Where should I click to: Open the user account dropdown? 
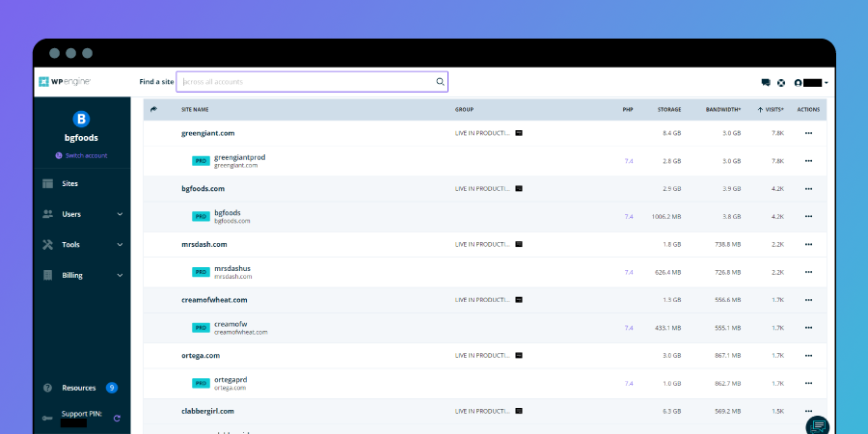[x=811, y=83]
